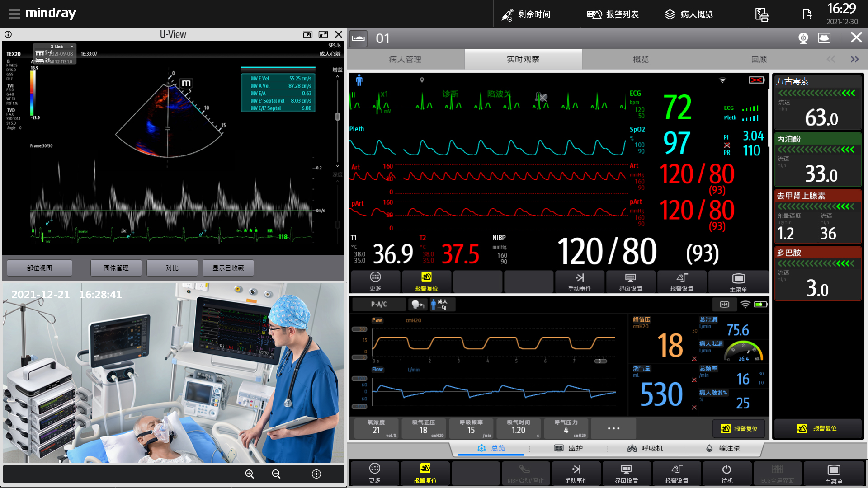Click the patient bed icon beside 01

pyautogui.click(x=359, y=38)
